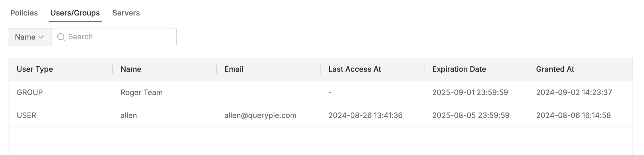644x155 pixels.
Task: Sort by User Type column header
Action: [x=35, y=69]
